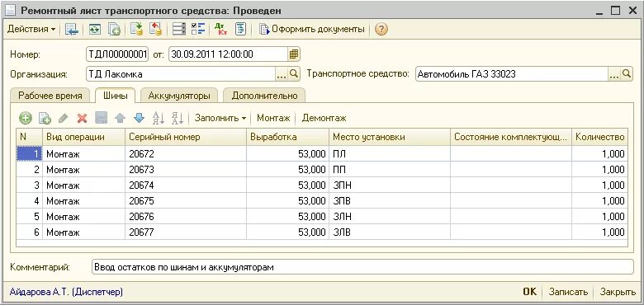Viewport: 644px width, 305px height.
Task: Click the OK button
Action: [x=529, y=292]
